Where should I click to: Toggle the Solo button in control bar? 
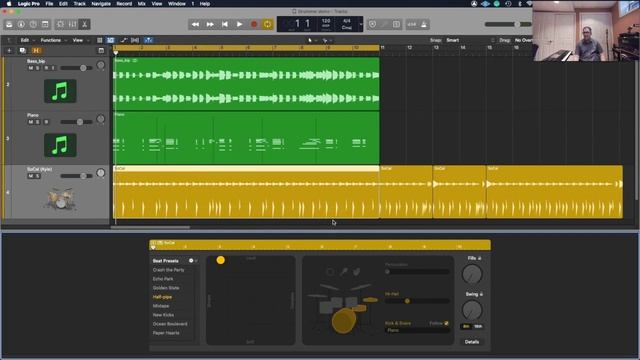pyautogui.click(x=396, y=24)
